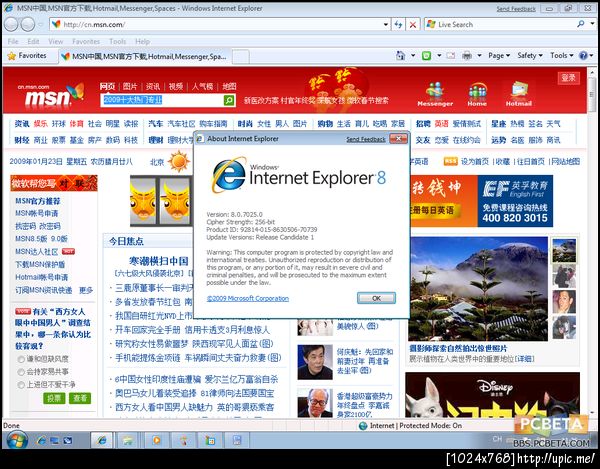Image resolution: width=600 pixels, height=469 pixels.
Task: Select the 谦和但缺风度 poll option
Action: point(21,359)
